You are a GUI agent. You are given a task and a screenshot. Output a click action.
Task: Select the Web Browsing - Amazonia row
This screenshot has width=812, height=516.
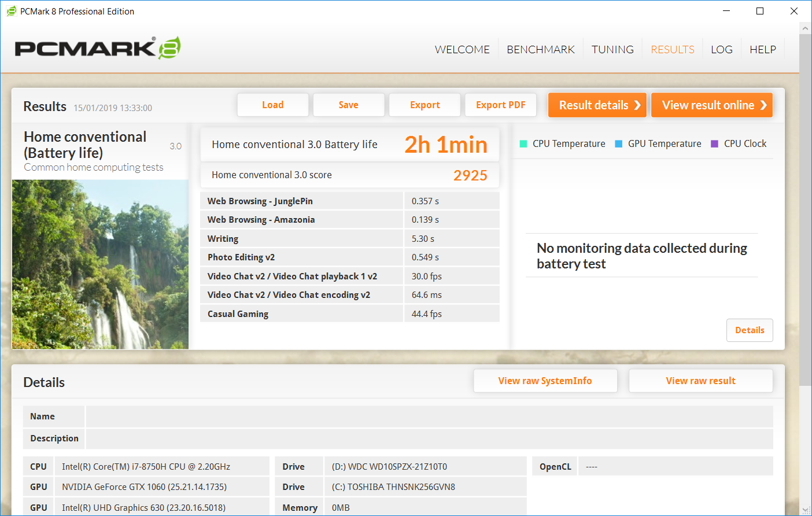coord(350,220)
